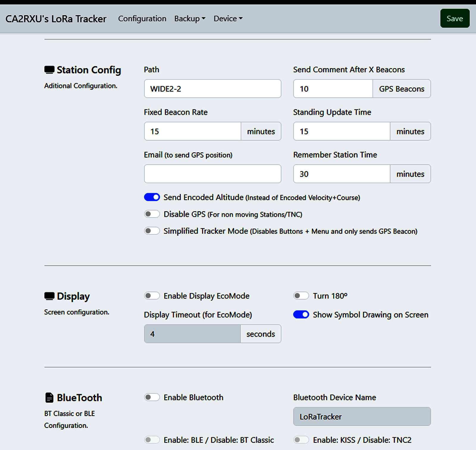Open the Backup dropdown menu
The width and height of the screenshot is (476, 450).
190,18
